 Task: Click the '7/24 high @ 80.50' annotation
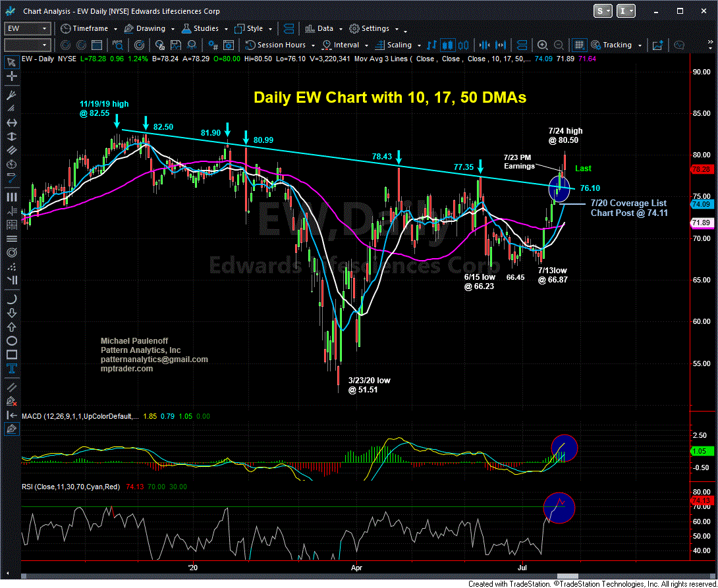[x=566, y=136]
